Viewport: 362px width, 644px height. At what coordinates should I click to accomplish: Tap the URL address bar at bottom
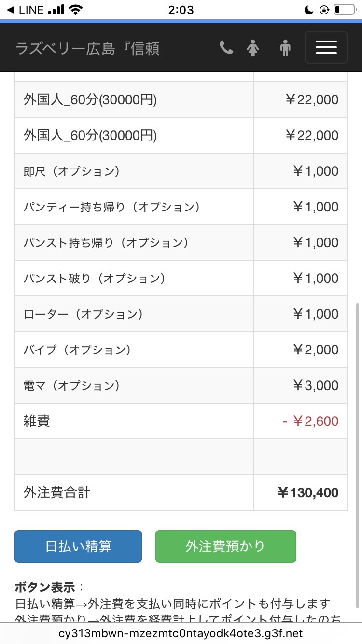point(181,633)
